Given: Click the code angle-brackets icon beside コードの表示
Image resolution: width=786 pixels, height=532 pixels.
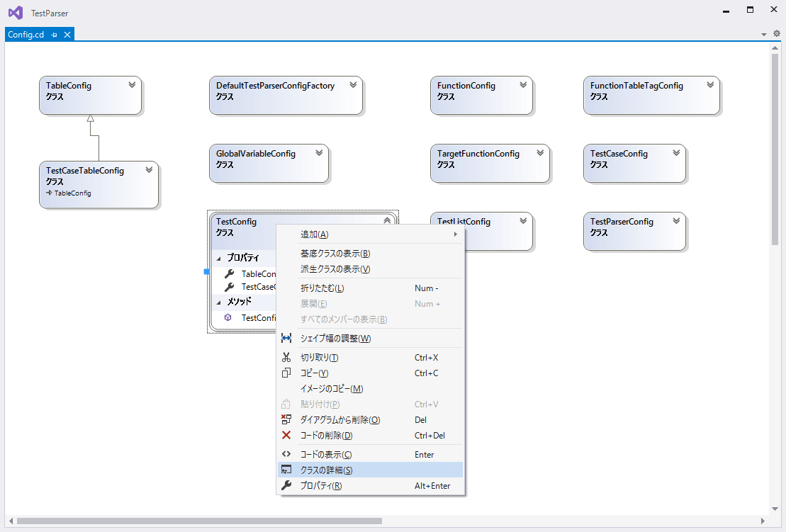Looking at the screenshot, I should coord(286,453).
